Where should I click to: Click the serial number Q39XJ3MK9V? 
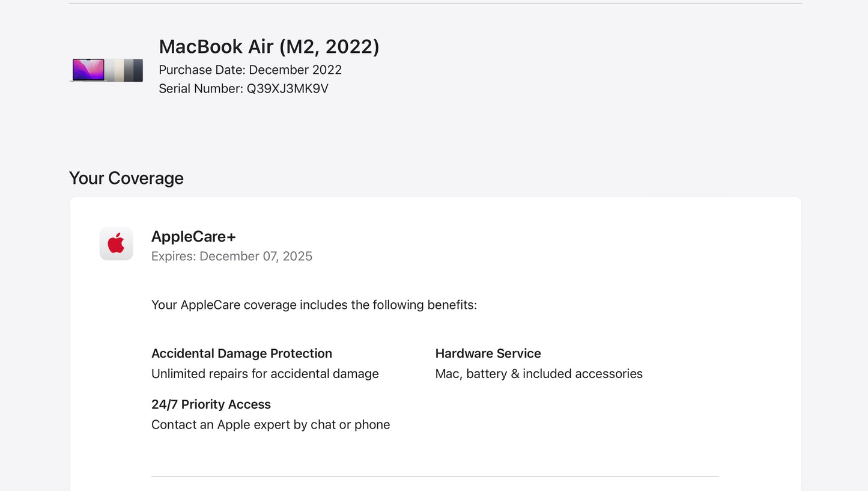point(287,89)
